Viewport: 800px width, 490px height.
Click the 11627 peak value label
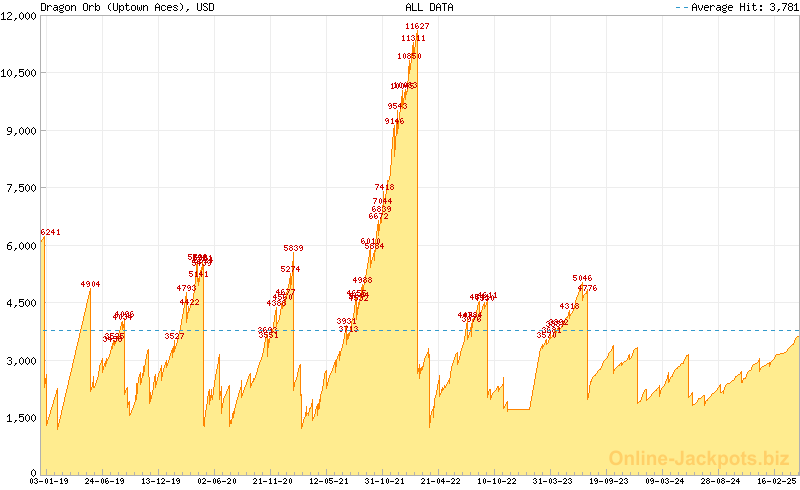click(418, 26)
